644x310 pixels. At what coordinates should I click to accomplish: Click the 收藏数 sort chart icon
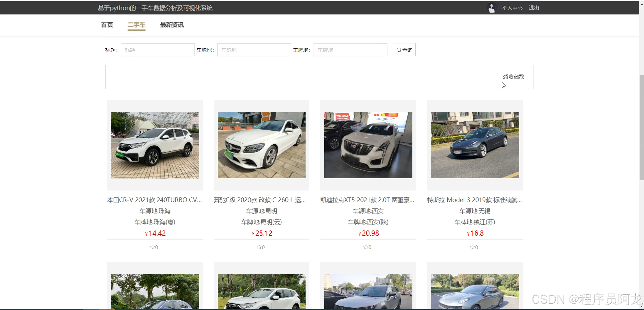(505, 77)
